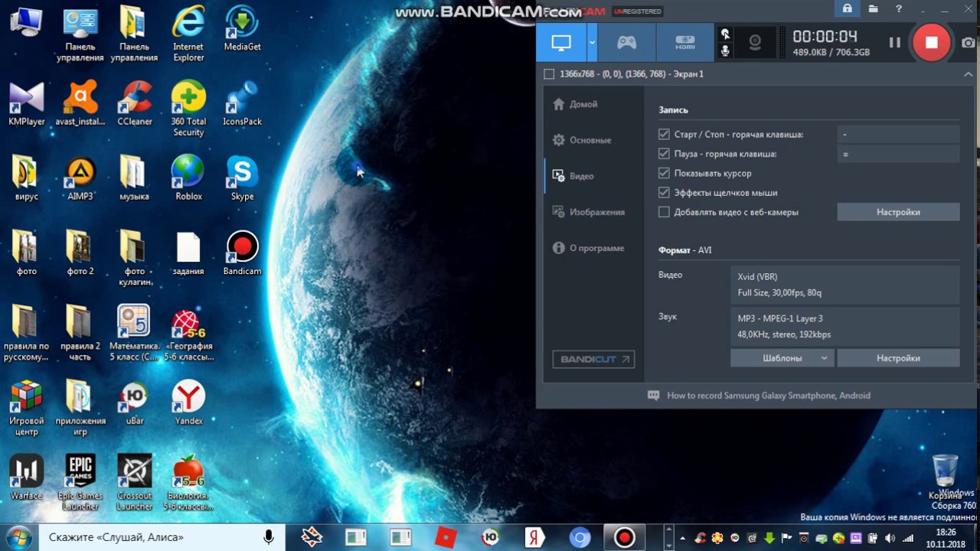Screen dimensions: 980x551
Task: Select the Yandex desktop icon
Action: tap(188, 403)
